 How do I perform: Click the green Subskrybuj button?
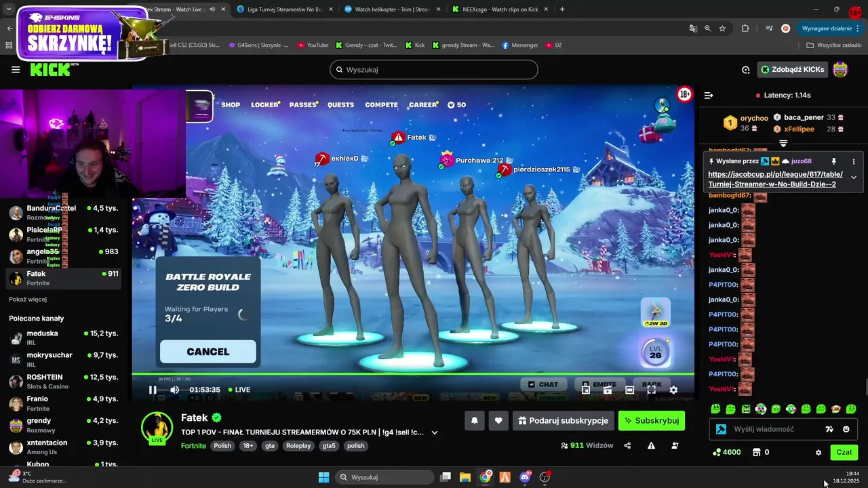[x=652, y=421]
